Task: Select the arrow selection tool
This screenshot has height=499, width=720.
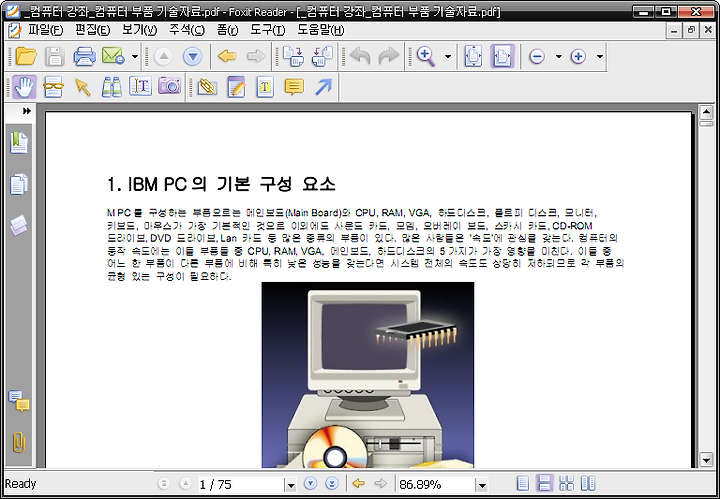Action: 83,87
